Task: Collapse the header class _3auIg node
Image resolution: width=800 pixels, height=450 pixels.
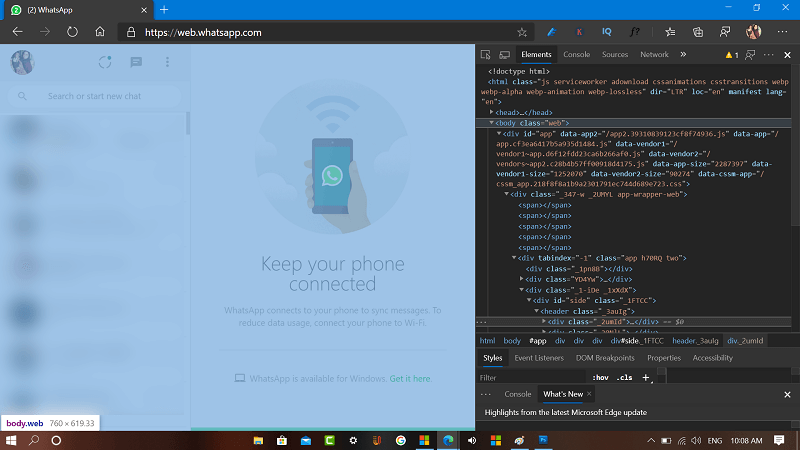Action: coord(537,311)
